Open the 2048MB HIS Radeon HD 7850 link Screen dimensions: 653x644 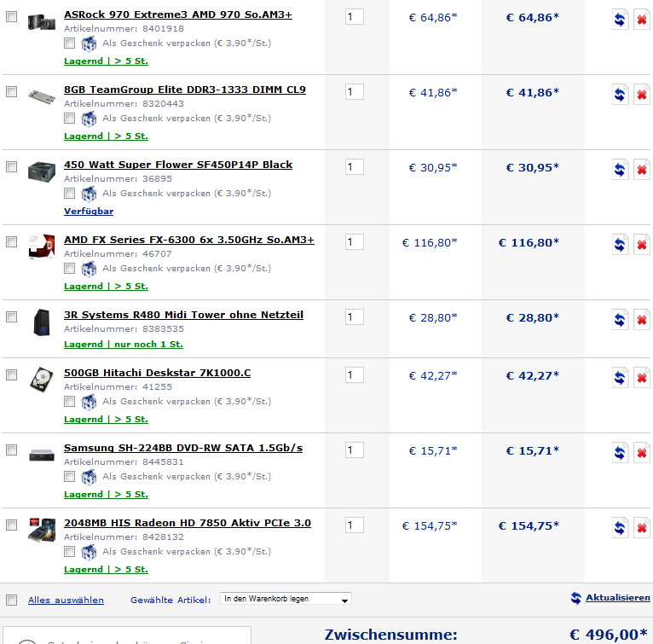(x=188, y=523)
